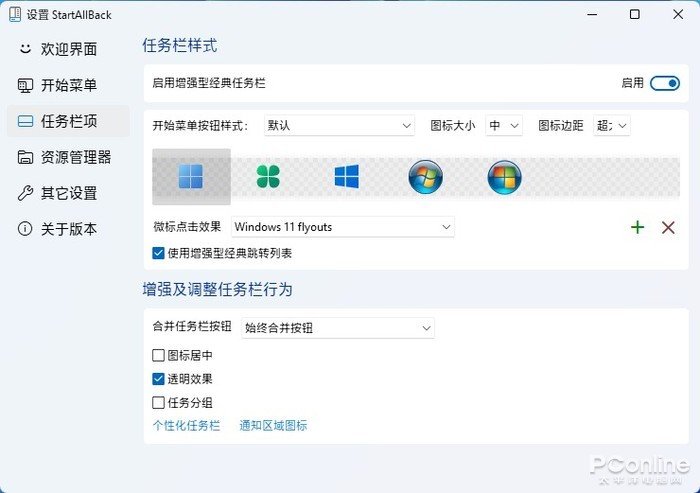Image resolution: width=700 pixels, height=493 pixels.
Task: Open the 图标边距 dropdown
Action: [611, 125]
